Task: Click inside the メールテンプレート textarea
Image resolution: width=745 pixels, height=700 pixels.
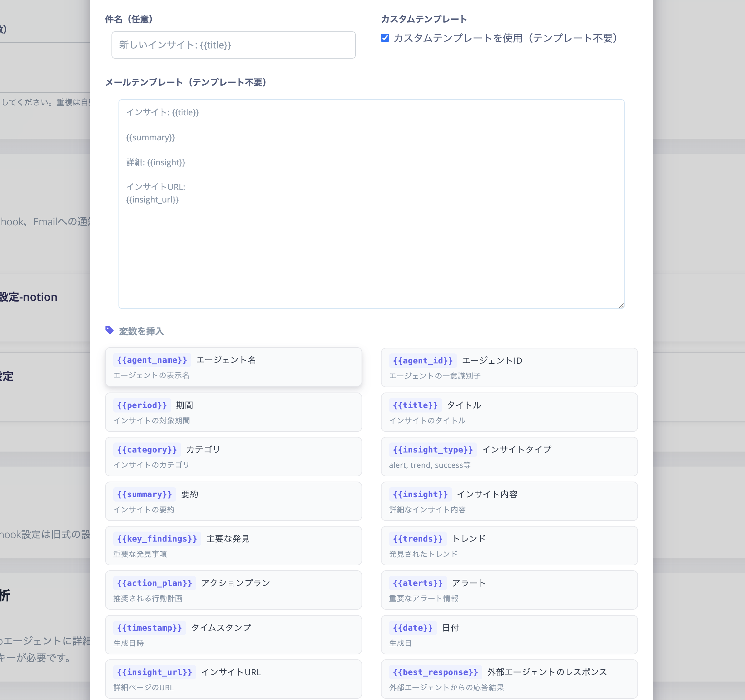Action: [371, 243]
